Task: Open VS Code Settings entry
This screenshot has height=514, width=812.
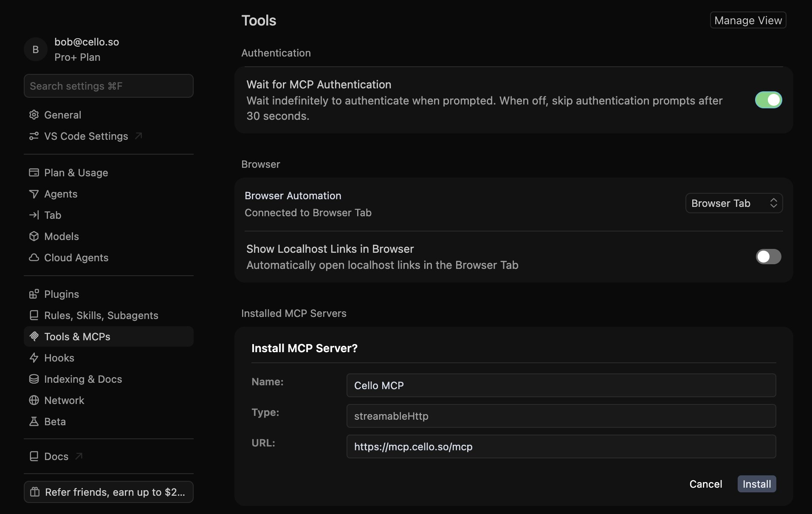Action: click(x=109, y=136)
